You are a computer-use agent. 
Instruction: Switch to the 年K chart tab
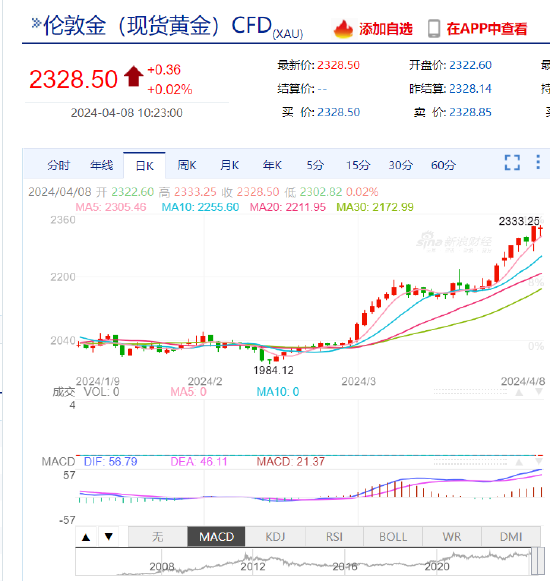coord(272,165)
